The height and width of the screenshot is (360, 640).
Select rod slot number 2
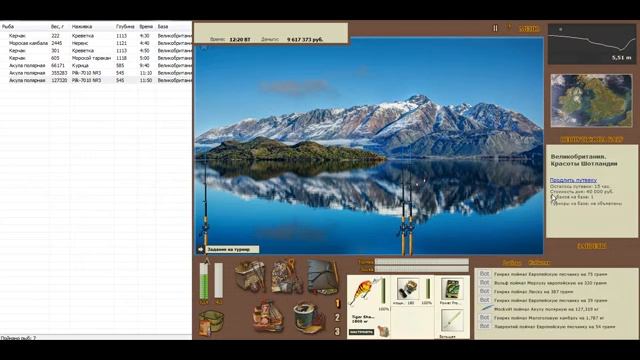337,318
